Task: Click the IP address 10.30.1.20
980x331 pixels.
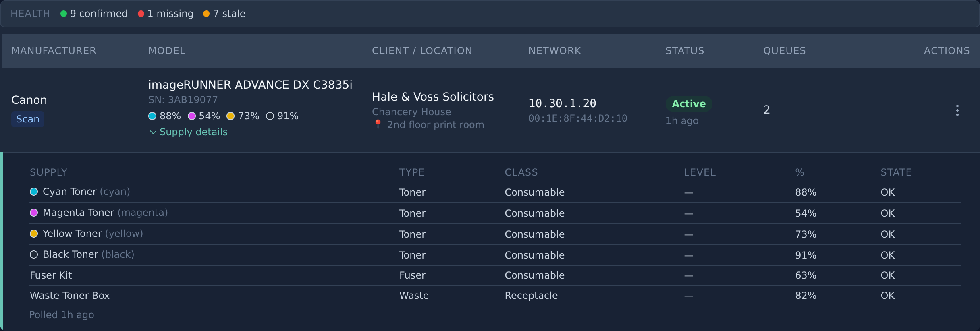Action: pyautogui.click(x=562, y=103)
